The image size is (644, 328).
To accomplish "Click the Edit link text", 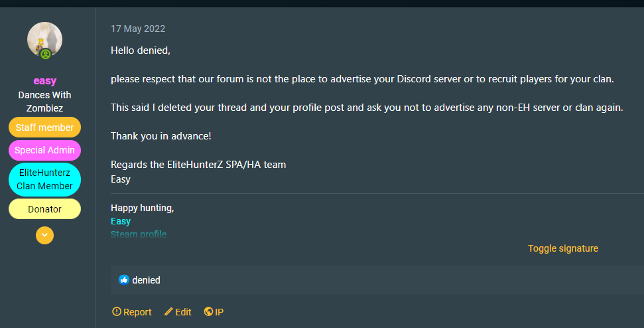I will [x=183, y=312].
